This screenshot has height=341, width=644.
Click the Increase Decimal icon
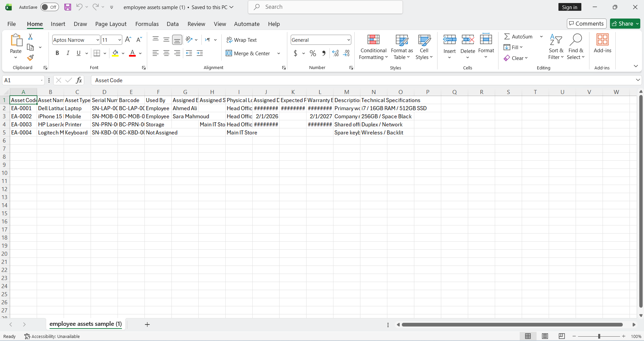335,53
